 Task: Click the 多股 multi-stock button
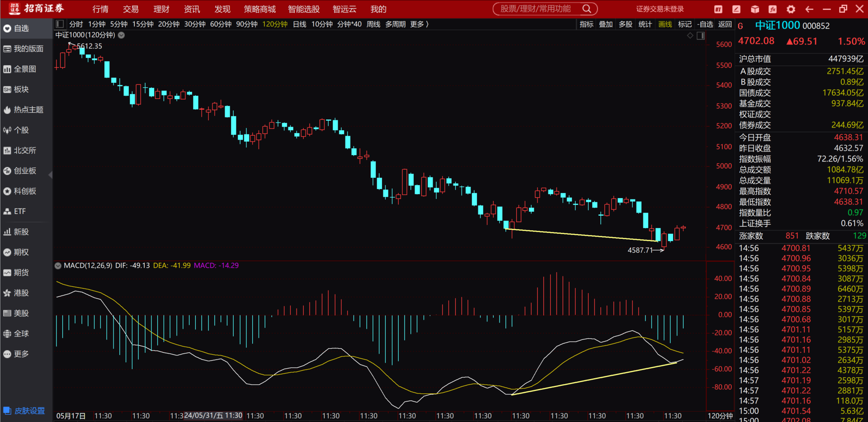click(x=626, y=24)
